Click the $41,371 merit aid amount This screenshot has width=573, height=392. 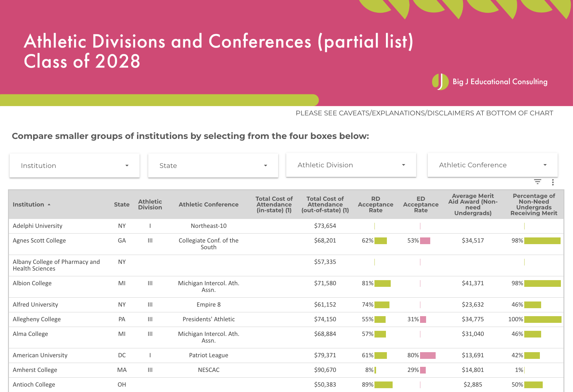[473, 283]
